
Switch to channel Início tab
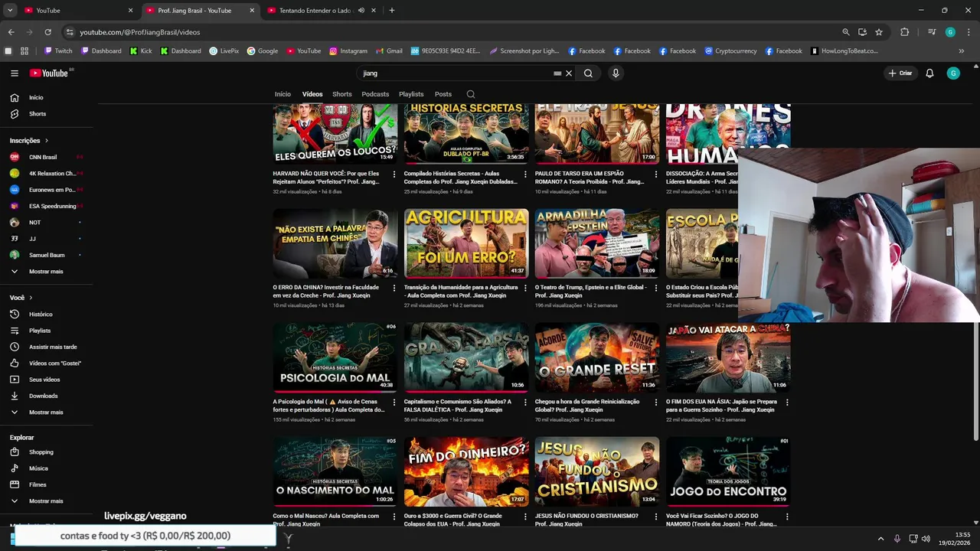pos(283,94)
